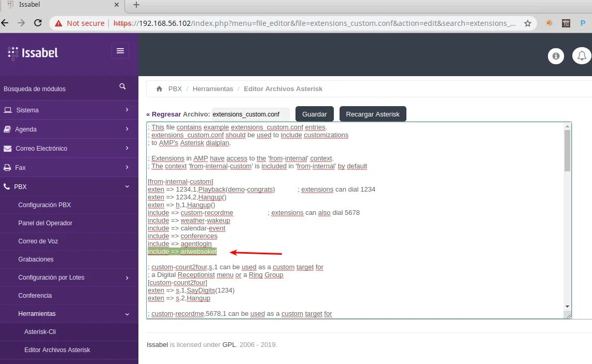Screen dimensions: 592x364
Task: Click editor scrollbar up arrow
Action: click(x=567, y=126)
